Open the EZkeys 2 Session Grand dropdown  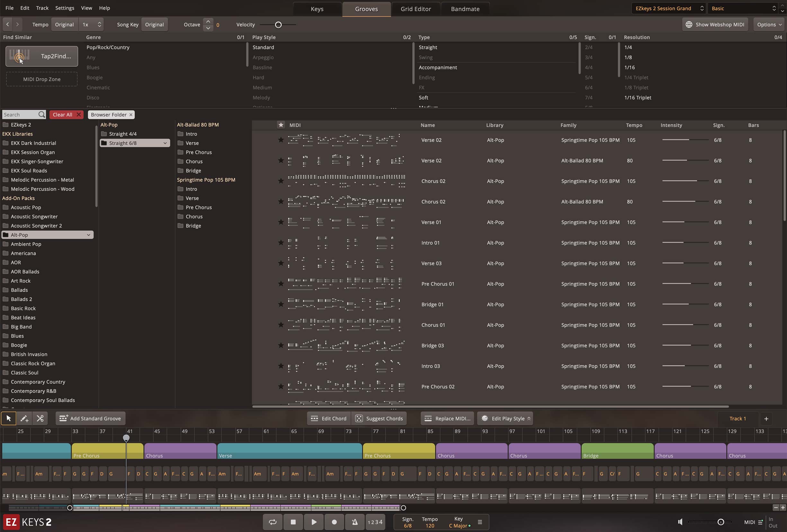[x=668, y=8]
